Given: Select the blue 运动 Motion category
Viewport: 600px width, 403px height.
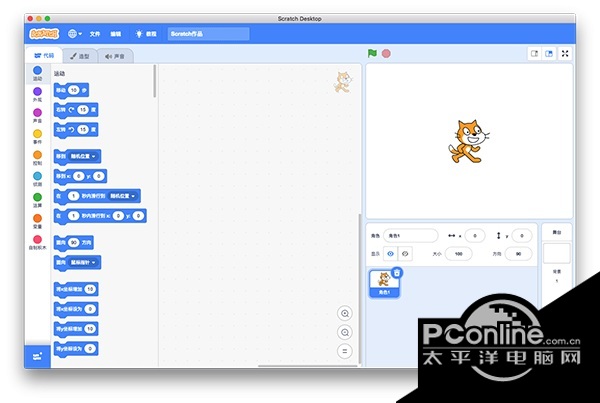Looking at the screenshot, I should coord(37,73).
